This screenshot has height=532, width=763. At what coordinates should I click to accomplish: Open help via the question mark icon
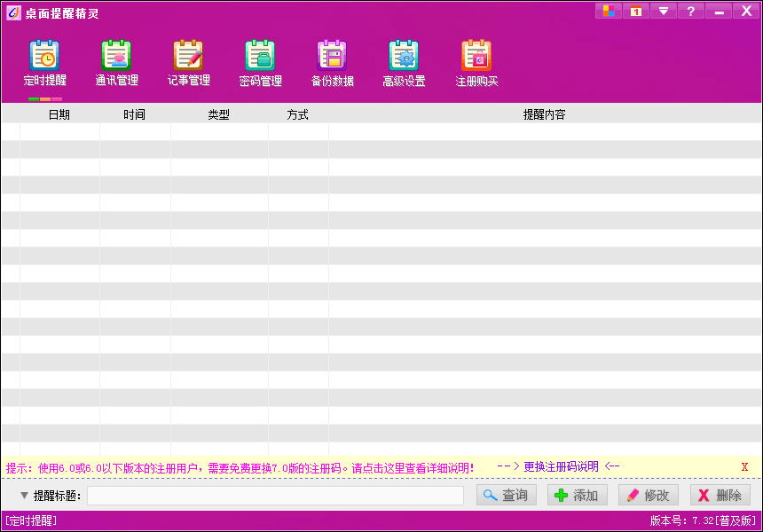691,11
